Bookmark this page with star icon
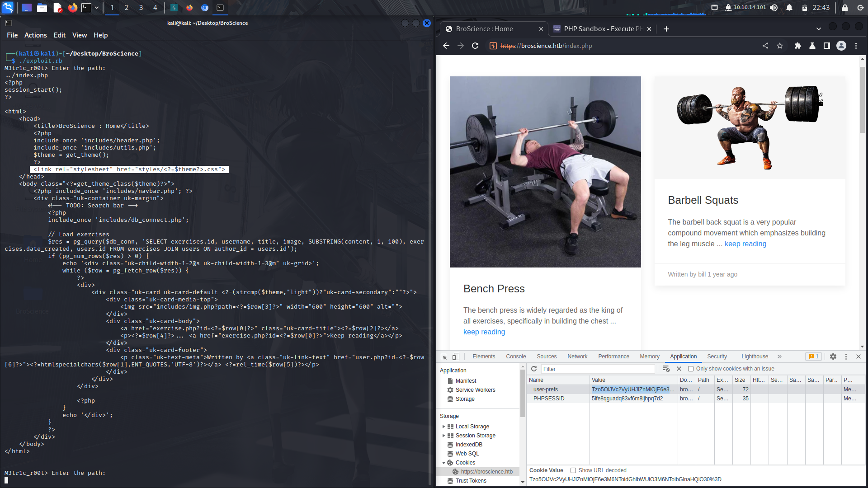868x488 pixels. click(780, 46)
